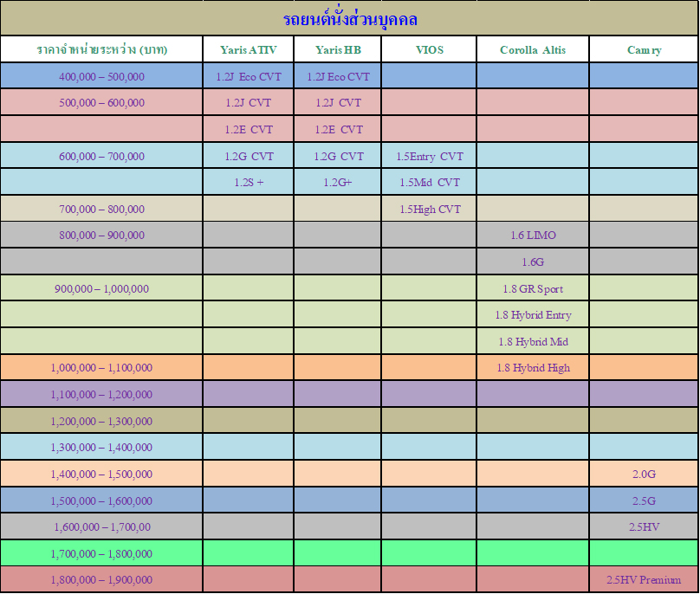Click the 500,000 – 600,000 price range cell
Viewport: 700px width, 594px height.
tap(101, 102)
